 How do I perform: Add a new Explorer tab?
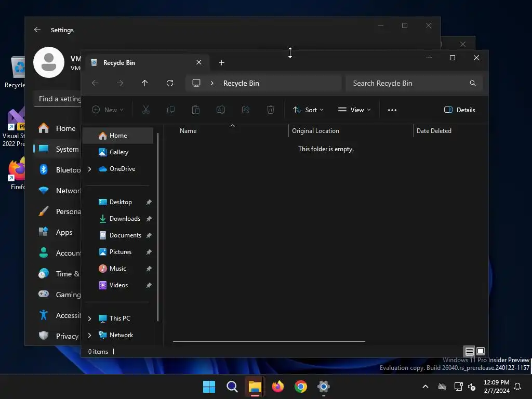tap(221, 63)
